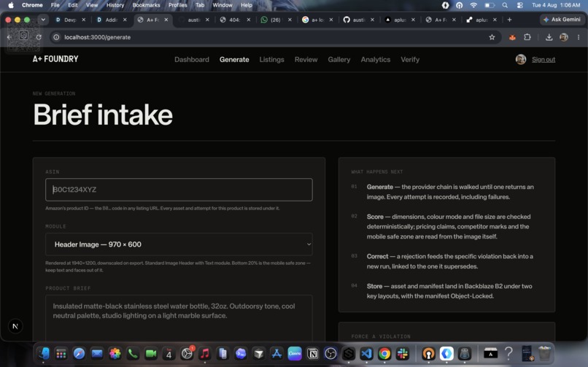588x367 pixels.
Task: Open Control Center in the menu bar
Action: click(519, 5)
